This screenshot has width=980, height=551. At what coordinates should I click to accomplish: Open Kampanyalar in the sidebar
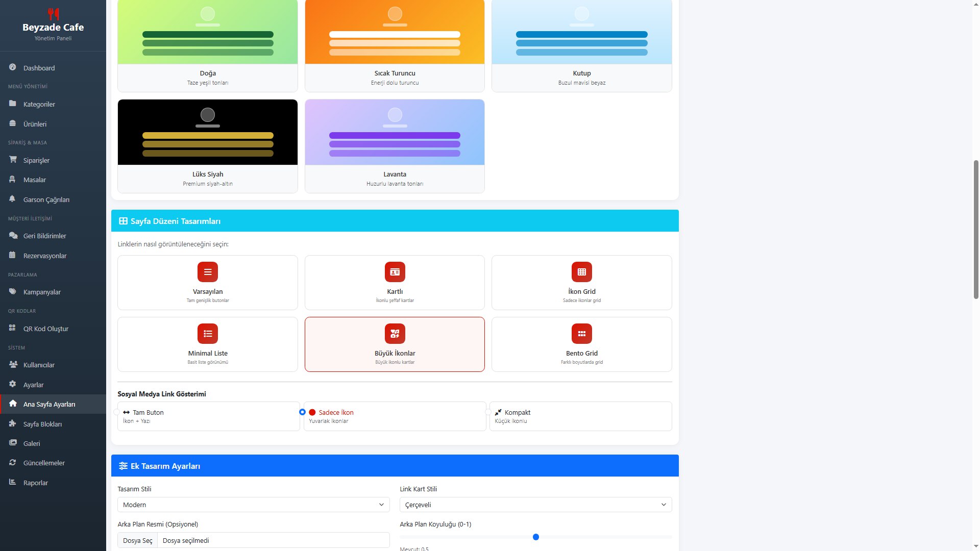(x=42, y=292)
